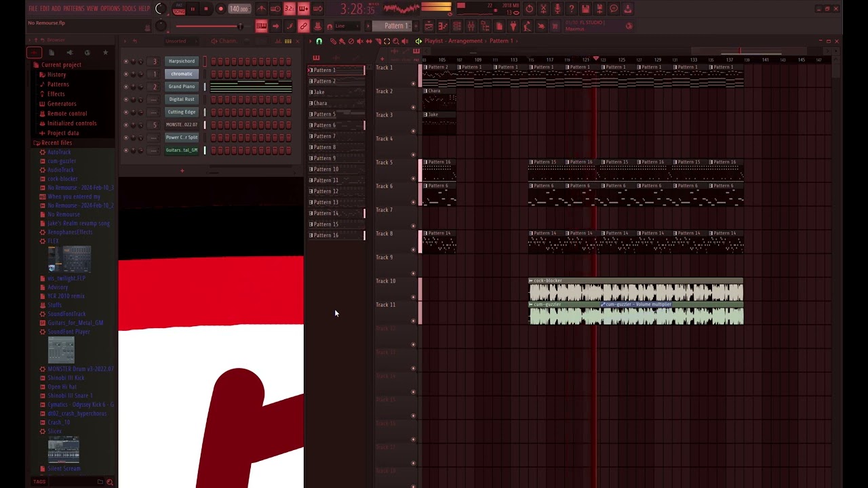This screenshot has height=488, width=868.
Task: Click the render/export audio icon
Action: [599, 9]
